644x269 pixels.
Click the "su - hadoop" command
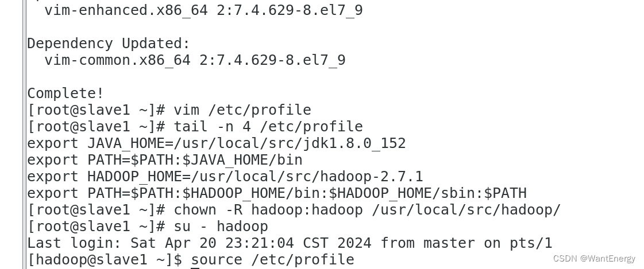point(221,227)
